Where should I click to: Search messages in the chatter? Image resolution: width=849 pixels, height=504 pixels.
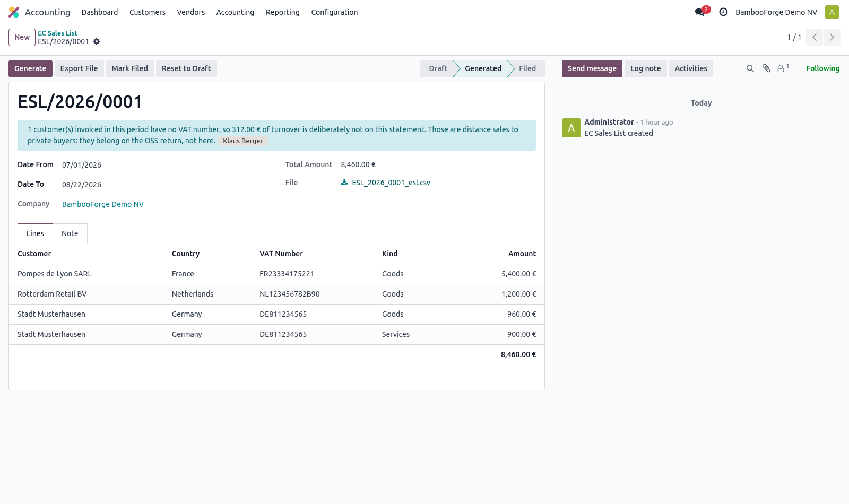point(750,68)
